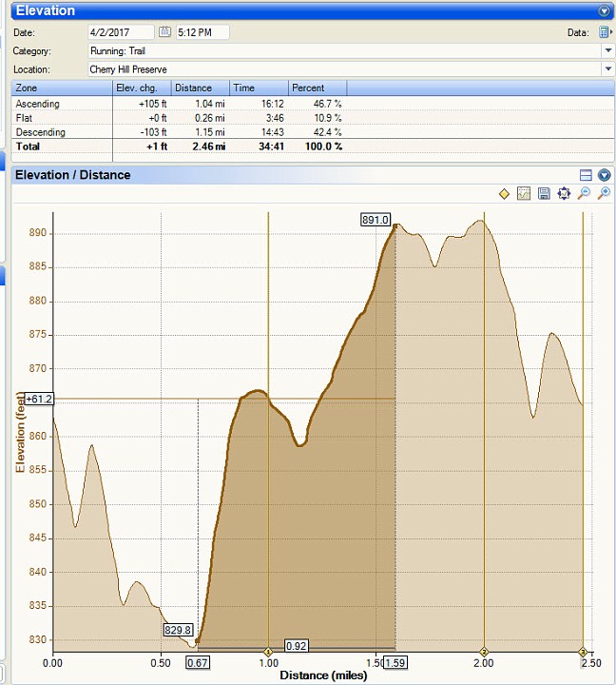Sort by Elev. chg. column header

[x=141, y=88]
